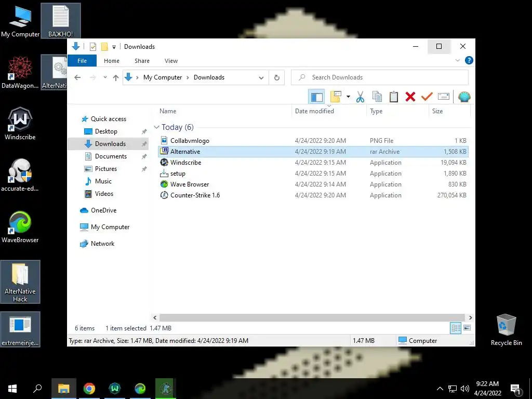Screen dimensions: 532x399
Task: Open Network in navigation pane
Action: (x=102, y=244)
